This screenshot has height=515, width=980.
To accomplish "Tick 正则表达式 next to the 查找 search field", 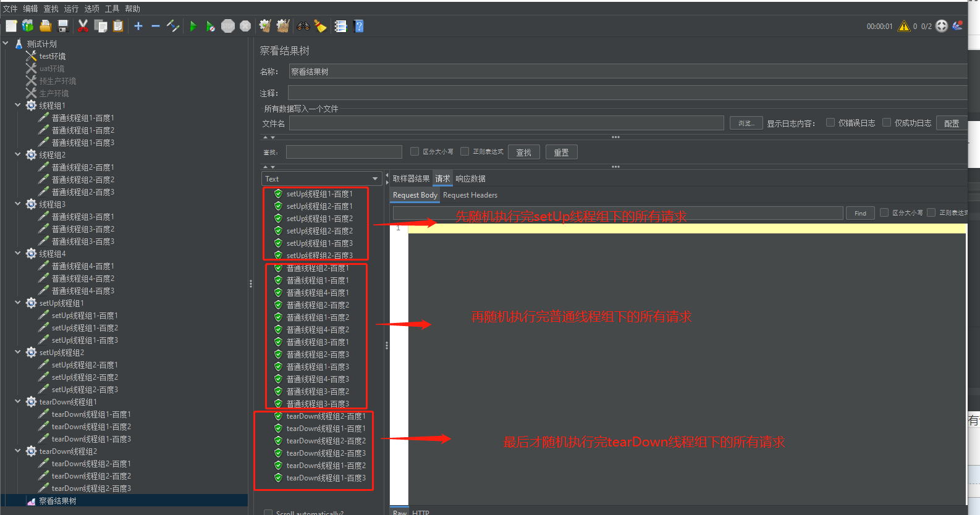I will pyautogui.click(x=465, y=151).
